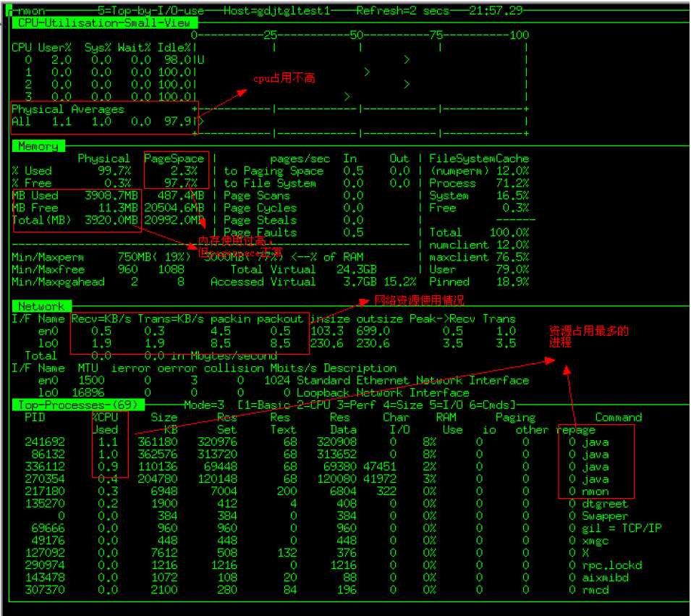Screen dimensions: 691x616
Task: Select the 361180 Size KB value
Action: tap(158, 442)
